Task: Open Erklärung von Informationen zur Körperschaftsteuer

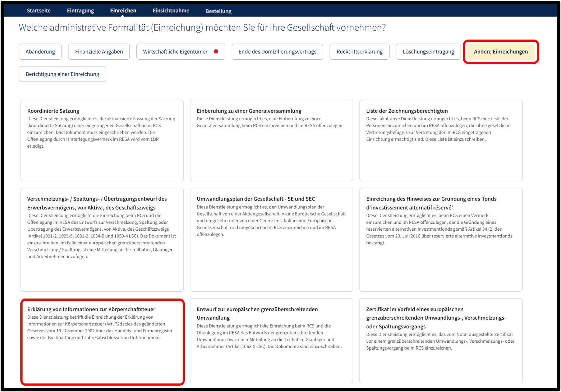Action: [x=102, y=341]
